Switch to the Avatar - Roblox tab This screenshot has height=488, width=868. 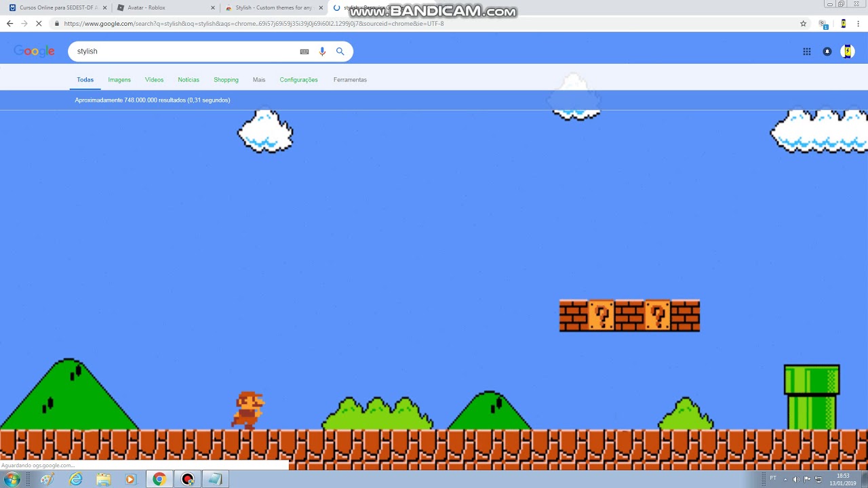[165, 8]
